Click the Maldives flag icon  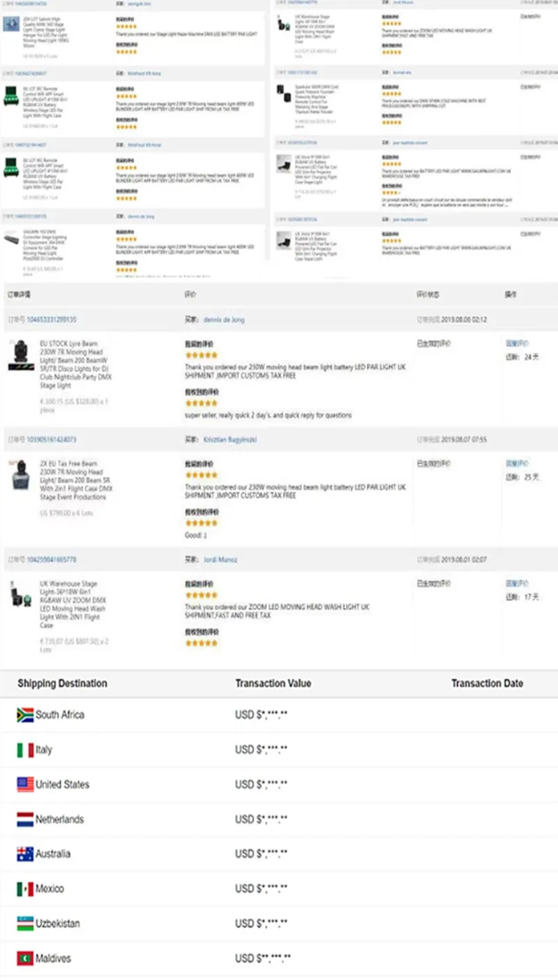point(25,958)
